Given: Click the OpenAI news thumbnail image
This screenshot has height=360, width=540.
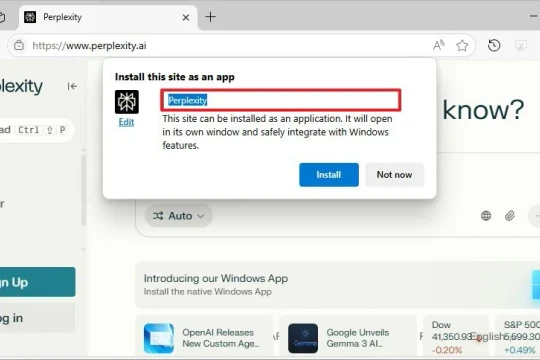Looking at the screenshot, I should click(158, 338).
